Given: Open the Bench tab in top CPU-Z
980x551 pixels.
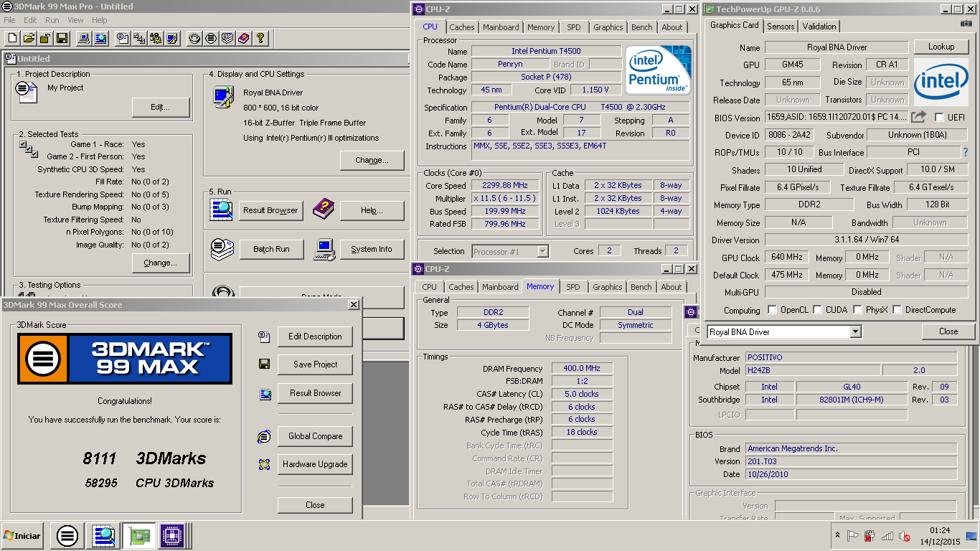Looking at the screenshot, I should (642, 27).
